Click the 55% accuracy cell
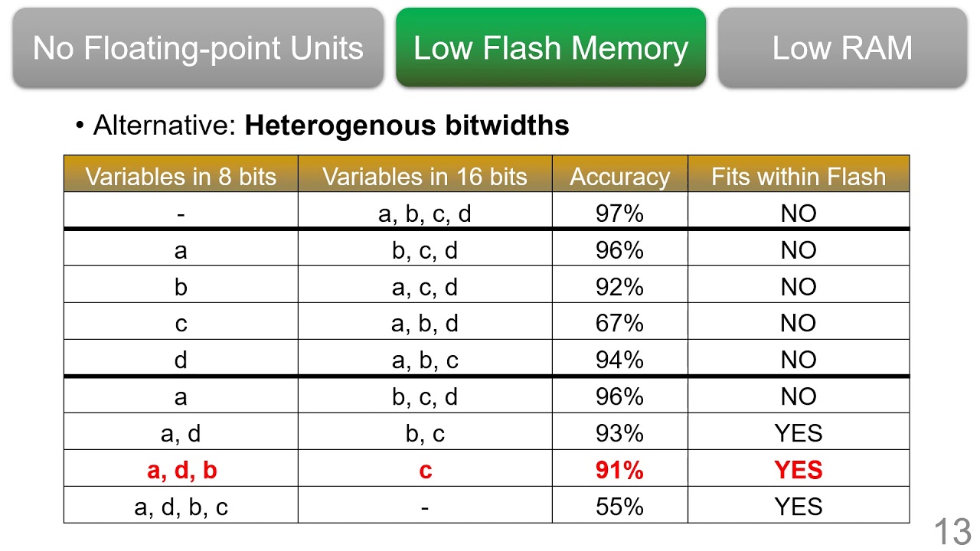Viewport: 980px width, 551px height. [619, 507]
